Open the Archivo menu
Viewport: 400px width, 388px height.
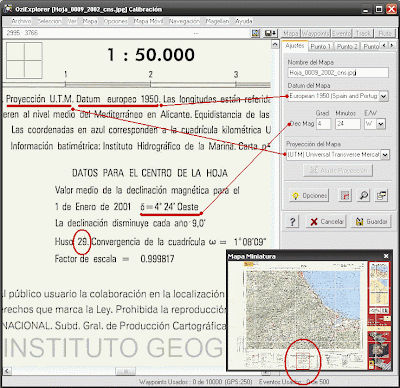pyautogui.click(x=21, y=21)
